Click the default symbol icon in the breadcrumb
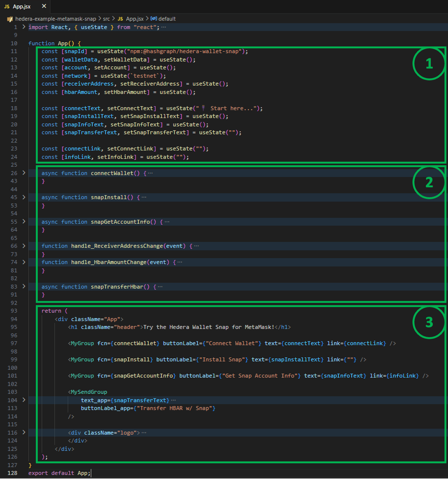Viewport: 448px width, 479px height. [154, 19]
